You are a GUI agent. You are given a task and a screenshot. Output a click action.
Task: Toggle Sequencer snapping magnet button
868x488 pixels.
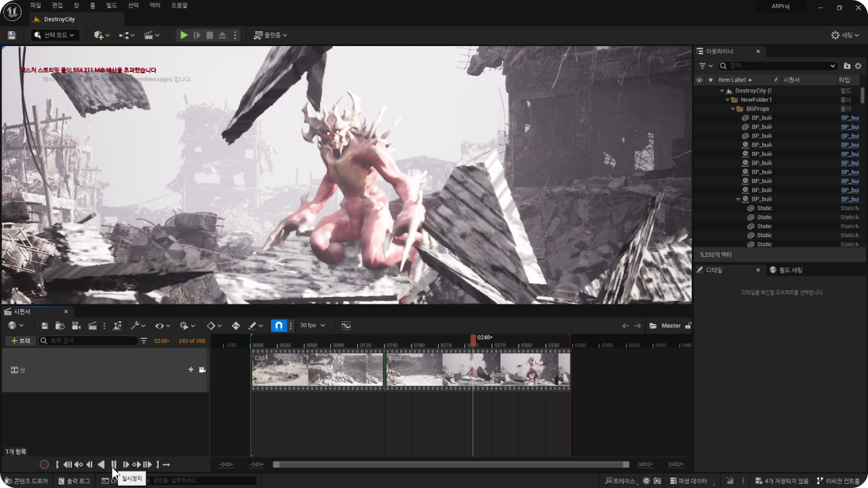[x=279, y=326]
